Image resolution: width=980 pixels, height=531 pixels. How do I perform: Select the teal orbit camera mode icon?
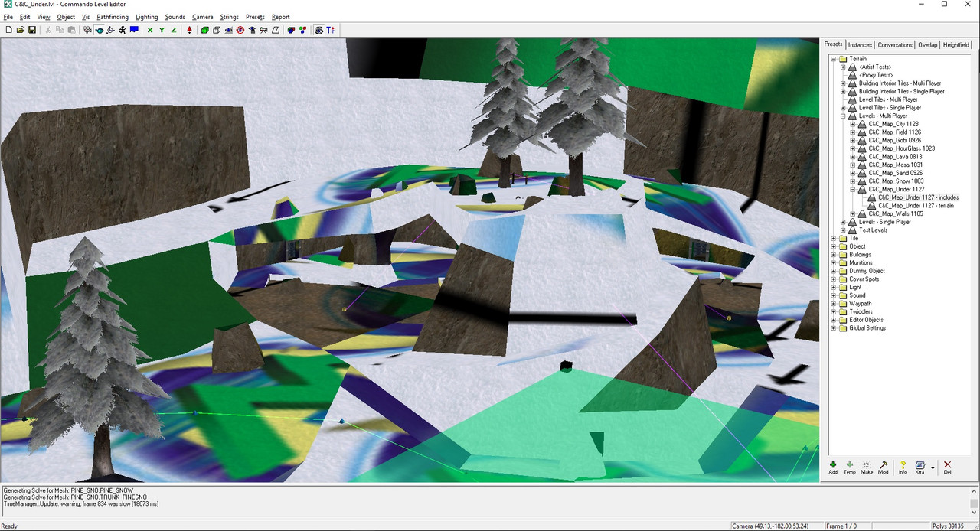pyautogui.click(x=99, y=30)
